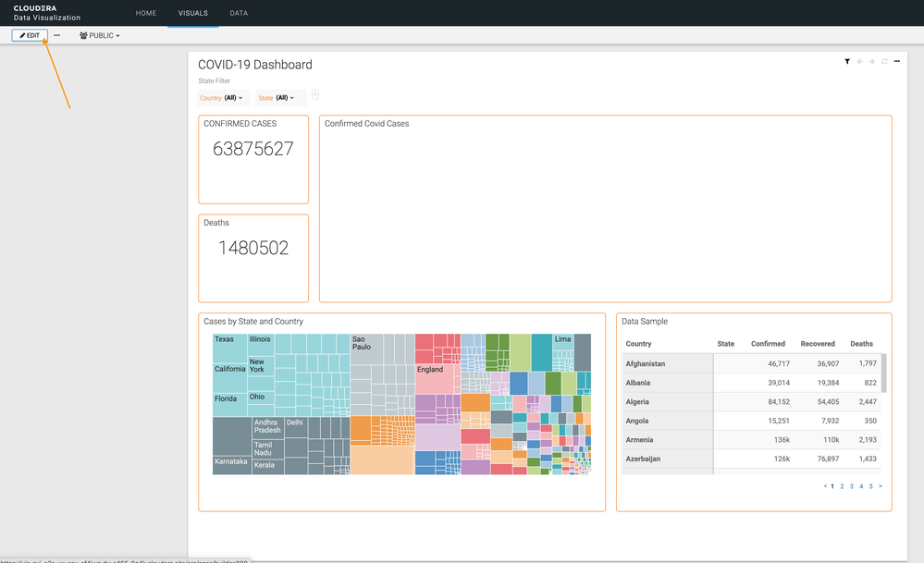Click the Data Sample table vertical scrollbar
The image size is (924, 563).
pyautogui.click(x=883, y=373)
